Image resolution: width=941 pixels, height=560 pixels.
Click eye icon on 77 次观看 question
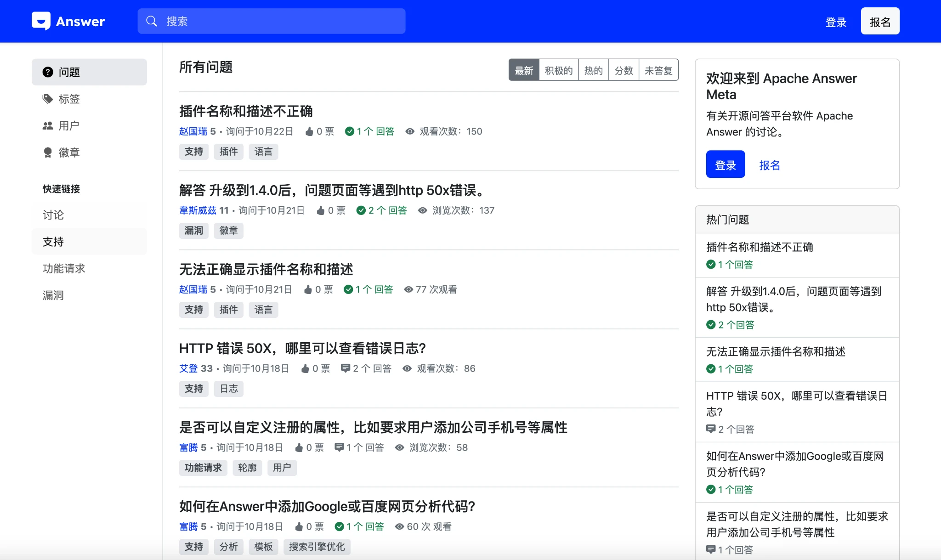(408, 289)
